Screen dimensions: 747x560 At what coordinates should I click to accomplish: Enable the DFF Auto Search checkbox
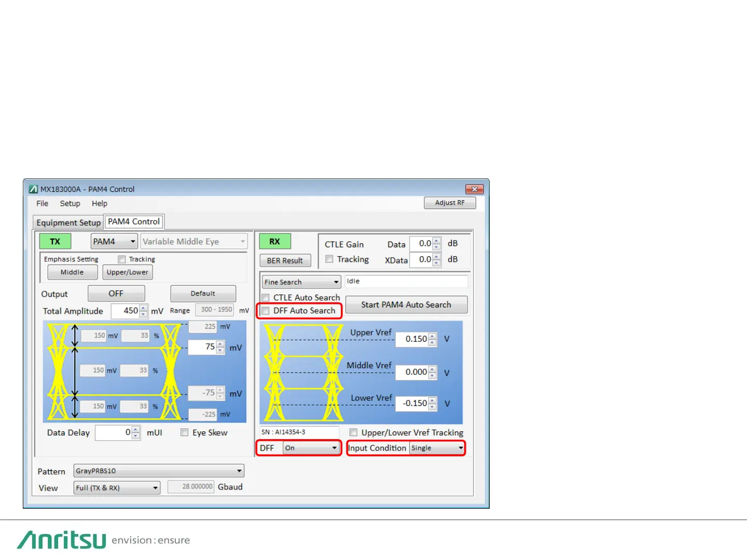(x=266, y=311)
